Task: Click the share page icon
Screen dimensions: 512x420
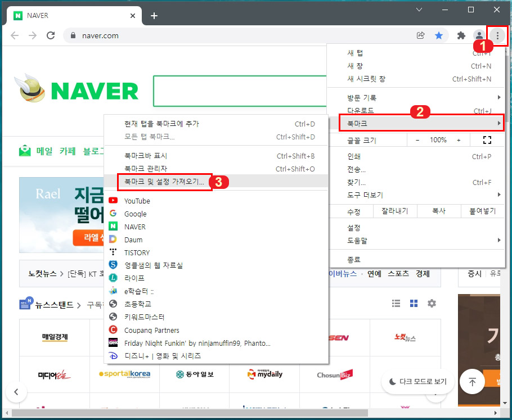Action: tap(421, 35)
